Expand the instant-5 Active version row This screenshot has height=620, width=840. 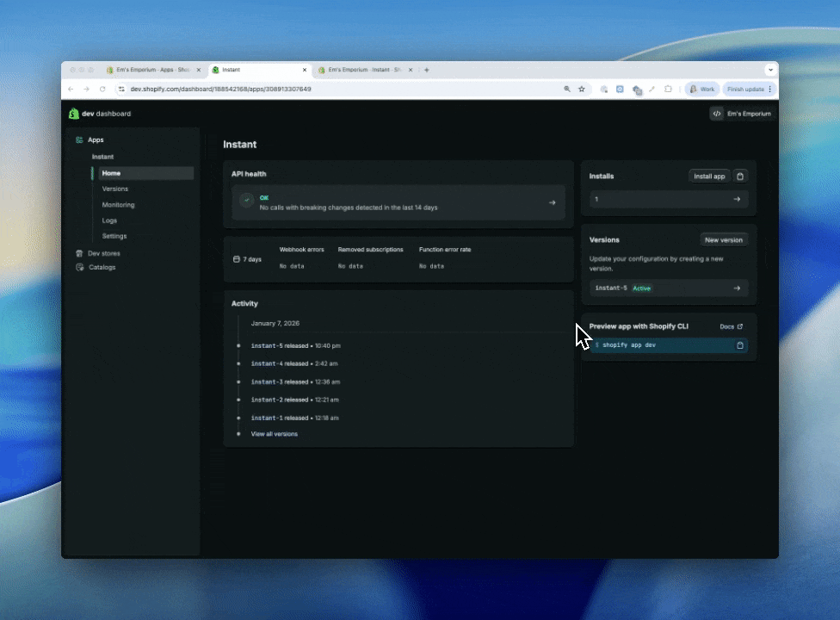(737, 288)
